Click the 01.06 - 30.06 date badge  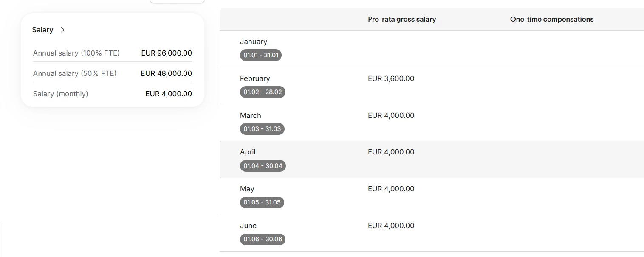[x=263, y=239]
